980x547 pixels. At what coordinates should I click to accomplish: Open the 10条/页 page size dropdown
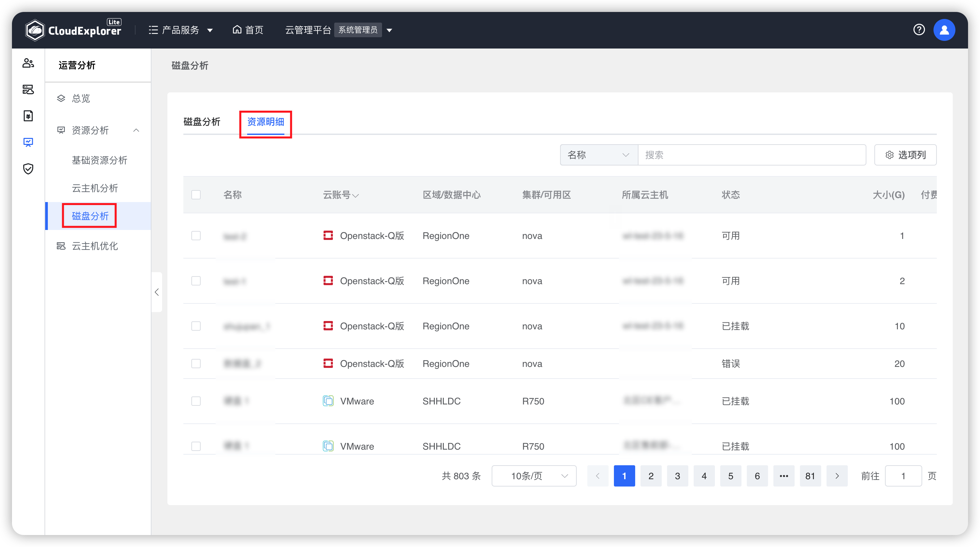point(534,476)
